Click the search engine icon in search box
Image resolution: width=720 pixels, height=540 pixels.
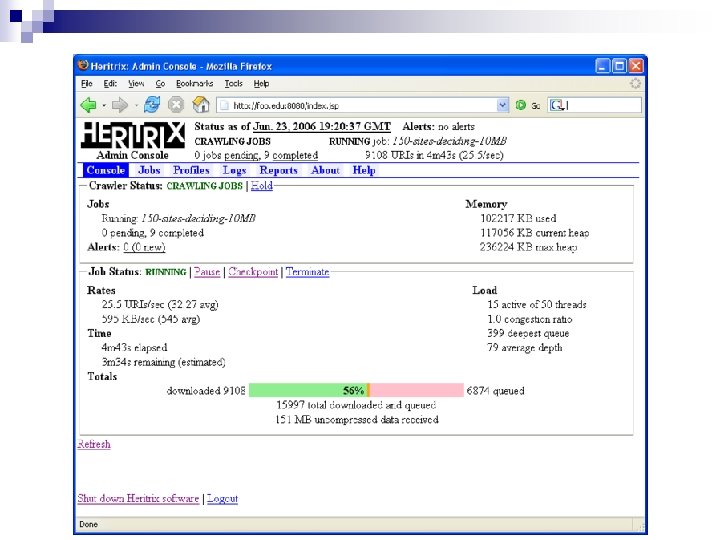(x=557, y=105)
